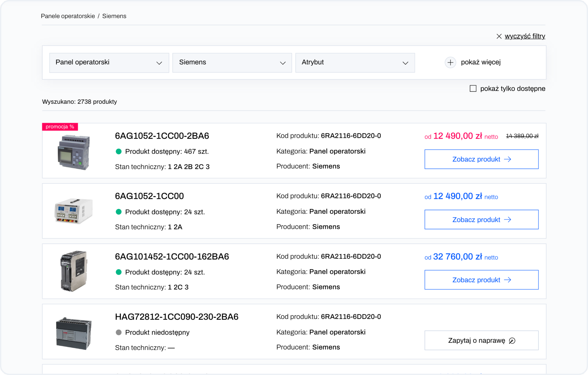Click the arrow icon in the third Zobacz produkt button
Screen dimensions: 588x375
[x=508, y=280]
